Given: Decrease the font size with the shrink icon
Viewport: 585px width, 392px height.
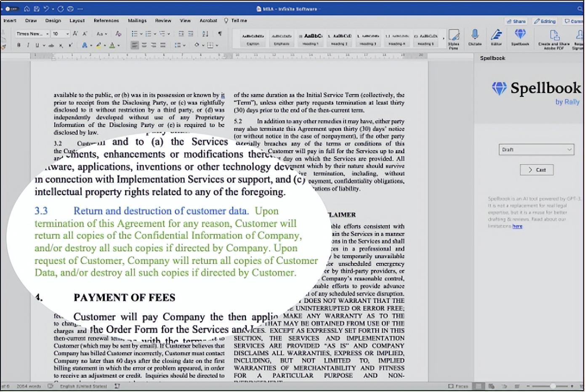Looking at the screenshot, I should click(x=85, y=34).
